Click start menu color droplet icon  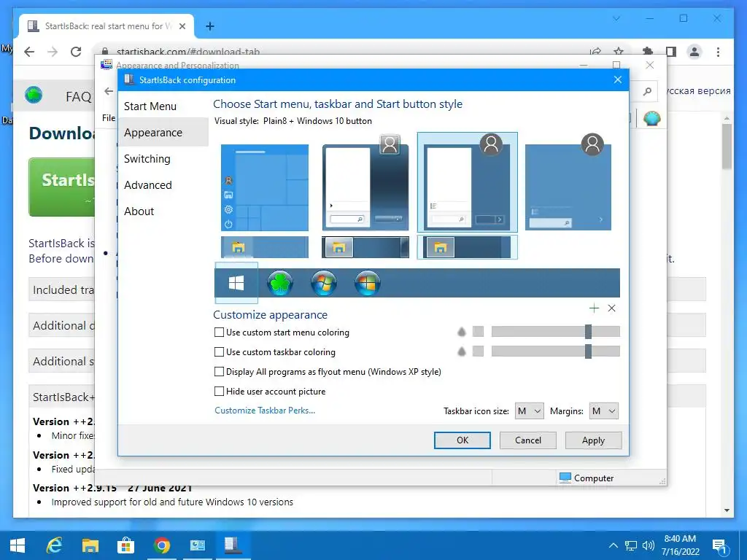pos(461,332)
